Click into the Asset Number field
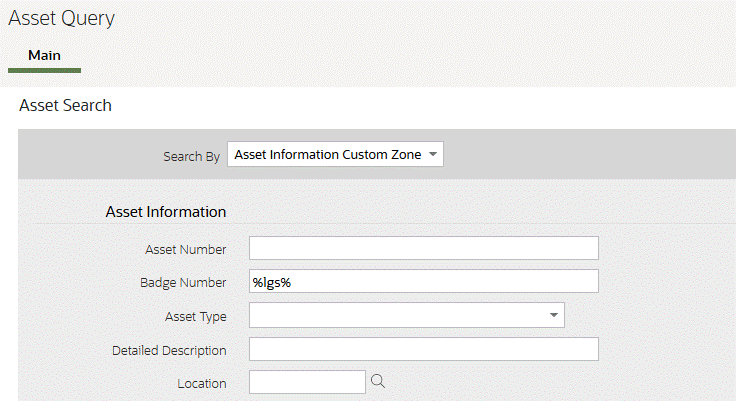736x401 pixels. [423, 248]
